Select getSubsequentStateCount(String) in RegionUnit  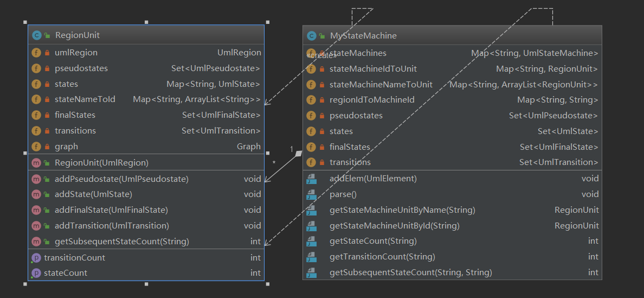coord(122,242)
